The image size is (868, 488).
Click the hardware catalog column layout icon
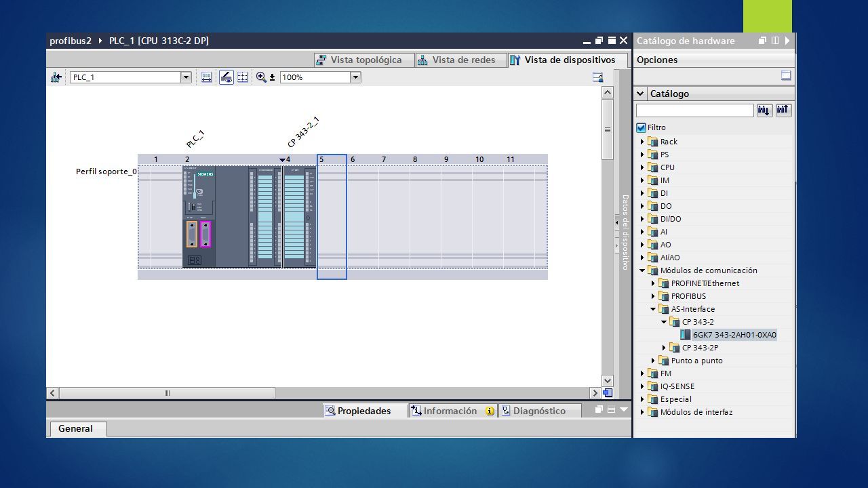775,41
